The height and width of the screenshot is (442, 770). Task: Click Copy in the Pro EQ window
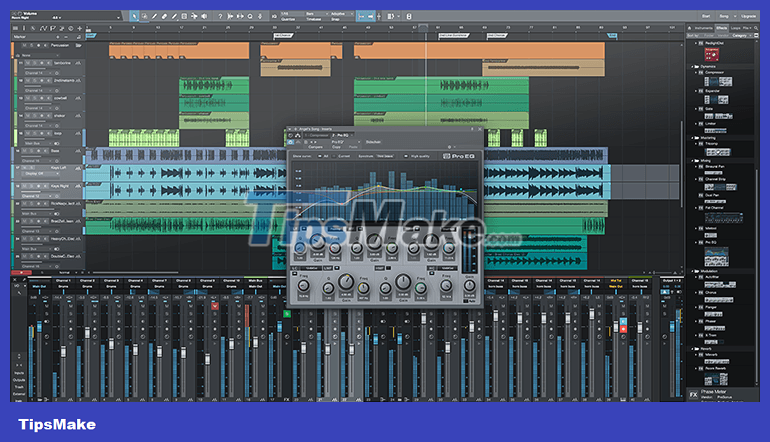(336, 147)
